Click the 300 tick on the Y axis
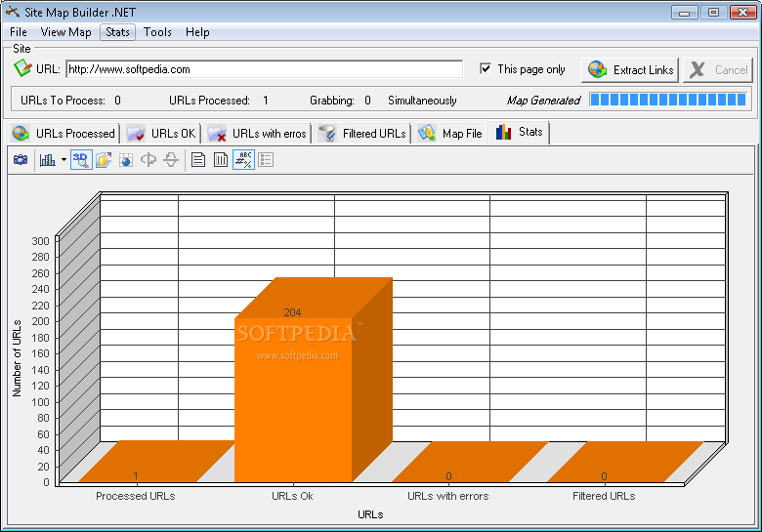The width and height of the screenshot is (762, 532). point(40,241)
